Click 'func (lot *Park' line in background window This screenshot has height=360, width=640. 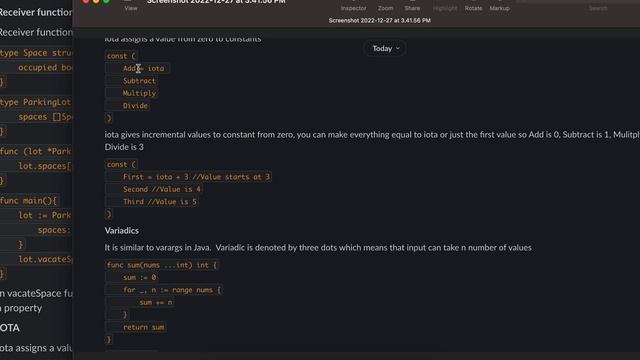click(x=36, y=151)
